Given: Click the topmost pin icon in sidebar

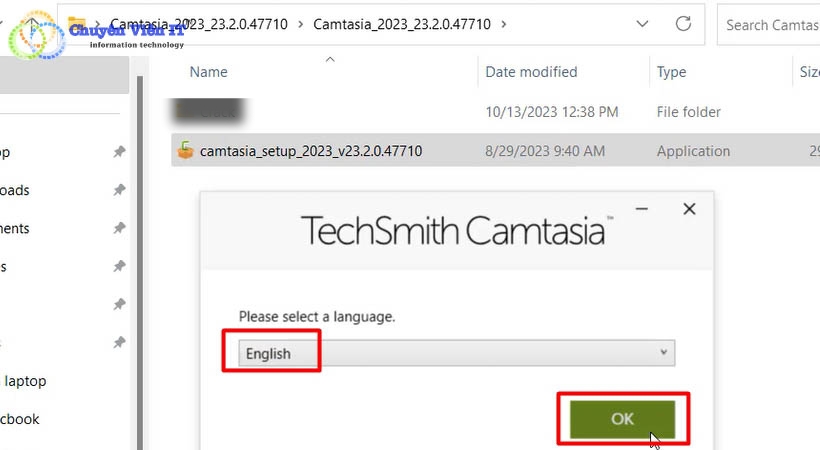Looking at the screenshot, I should click(x=119, y=152).
